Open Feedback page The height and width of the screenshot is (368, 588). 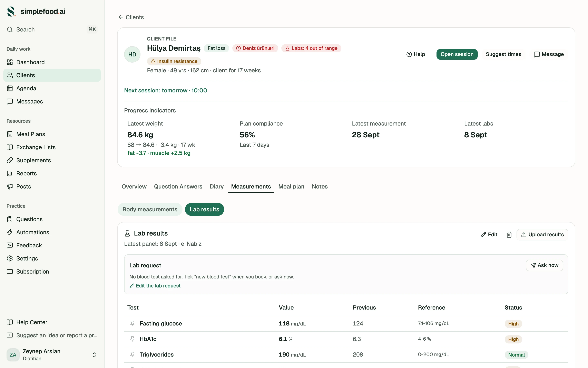[52, 246]
